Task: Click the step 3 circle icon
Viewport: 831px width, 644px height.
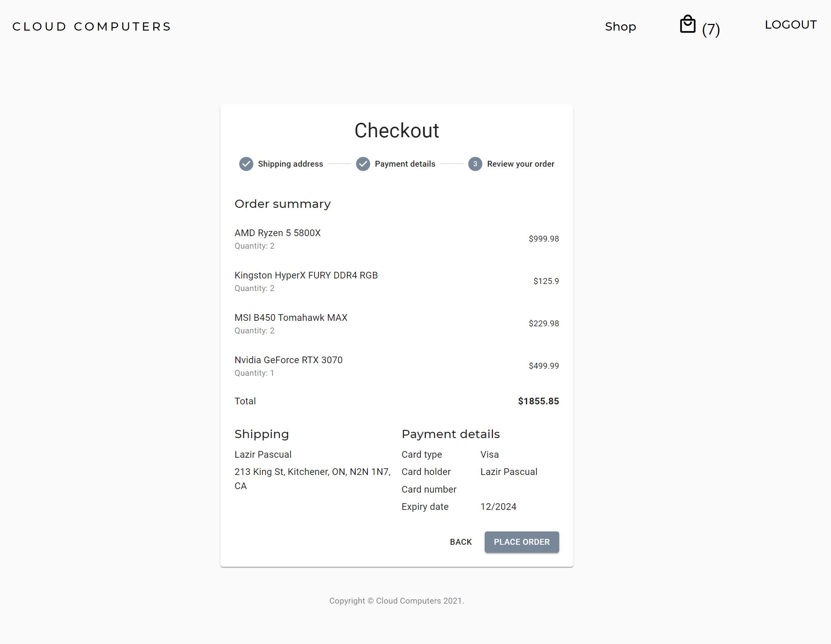Action: pyautogui.click(x=475, y=164)
